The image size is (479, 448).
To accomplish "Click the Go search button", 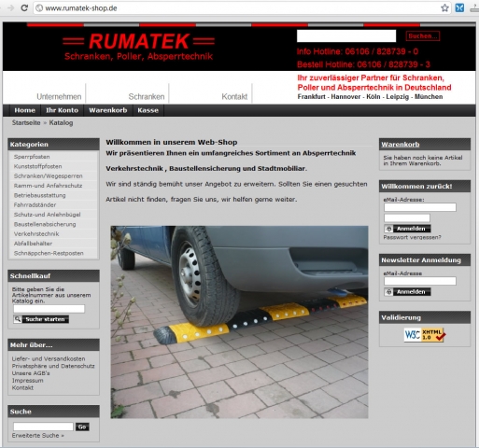I will point(82,427).
